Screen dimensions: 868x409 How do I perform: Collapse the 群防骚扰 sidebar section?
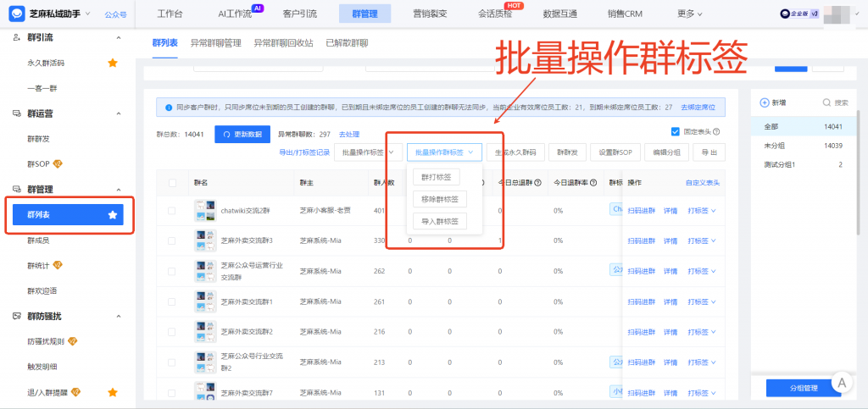pos(119,316)
